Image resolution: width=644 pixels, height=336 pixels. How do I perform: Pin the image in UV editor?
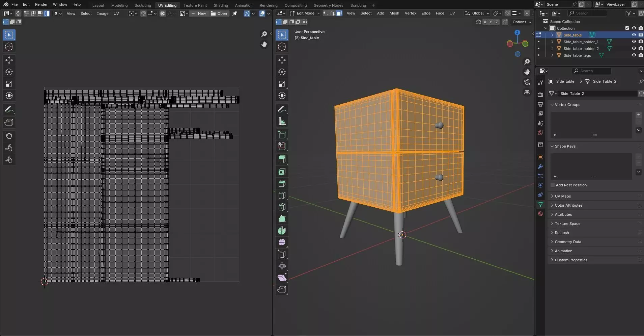click(235, 14)
